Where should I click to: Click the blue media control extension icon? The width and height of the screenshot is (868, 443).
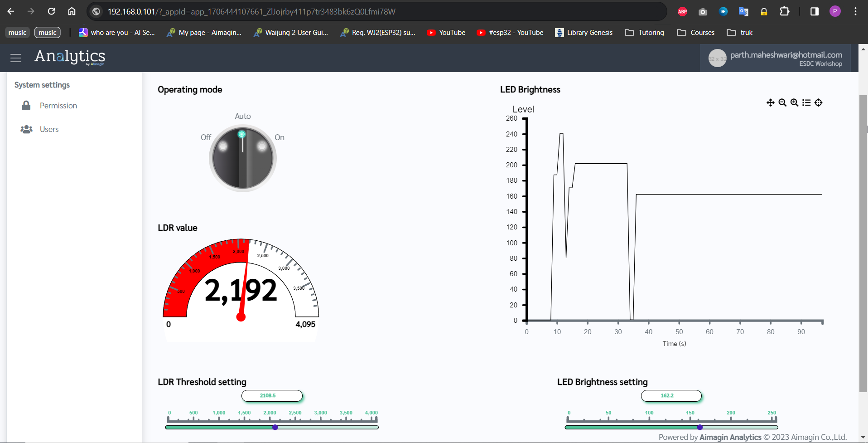(x=723, y=11)
